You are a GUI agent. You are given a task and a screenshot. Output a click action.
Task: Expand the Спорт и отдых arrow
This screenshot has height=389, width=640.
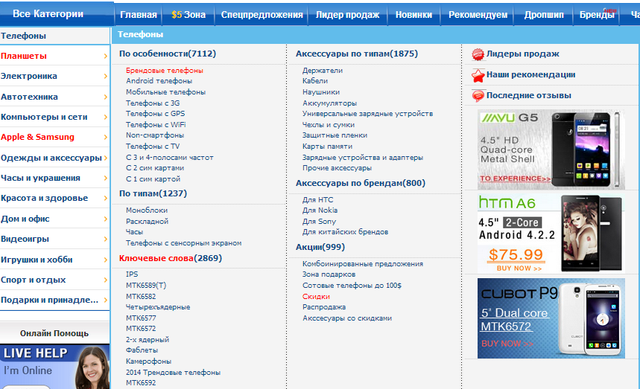[105, 280]
